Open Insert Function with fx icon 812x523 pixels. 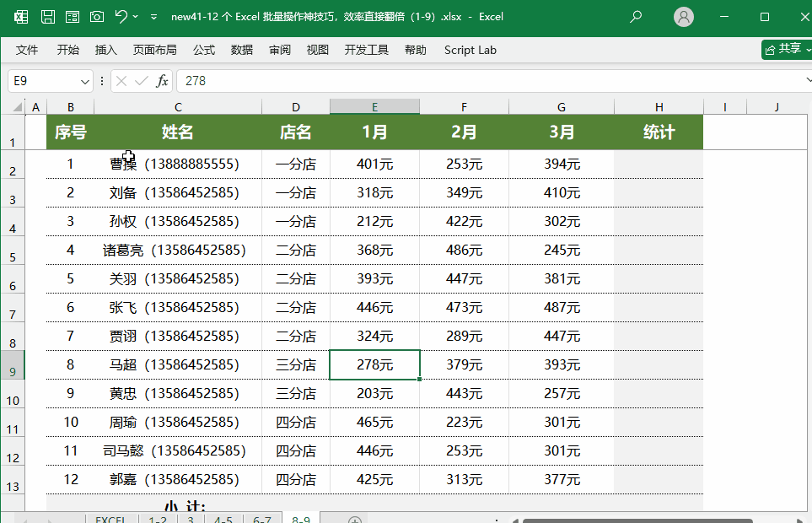tap(162, 81)
